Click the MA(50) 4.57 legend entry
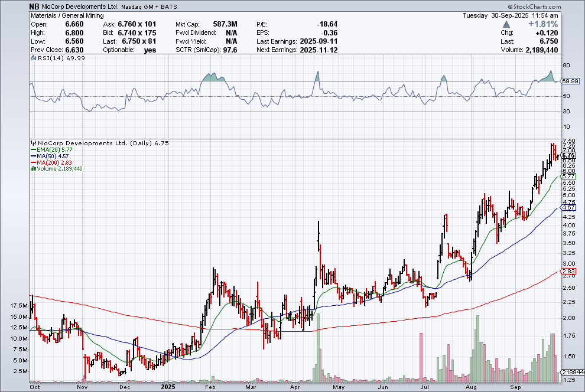Viewport: 585px width, 392px height. 50,156
